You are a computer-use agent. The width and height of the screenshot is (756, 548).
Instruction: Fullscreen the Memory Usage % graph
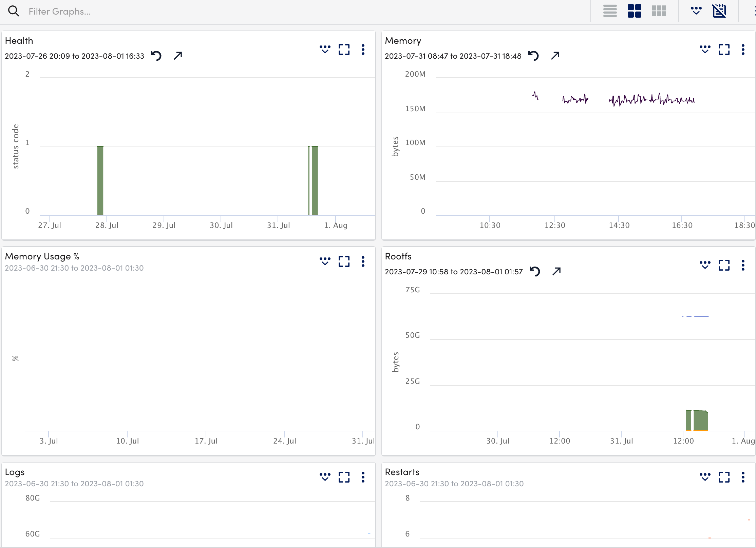[344, 261]
